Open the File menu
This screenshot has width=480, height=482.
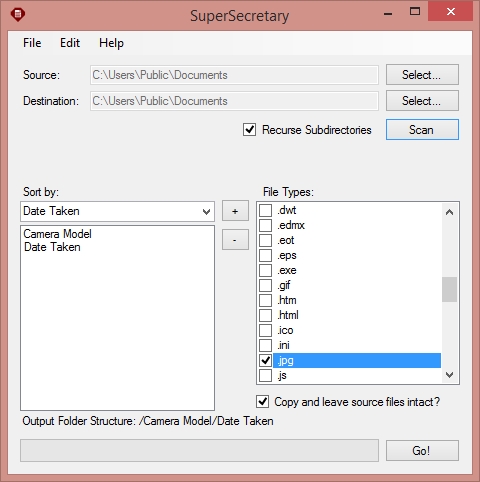pyautogui.click(x=32, y=43)
